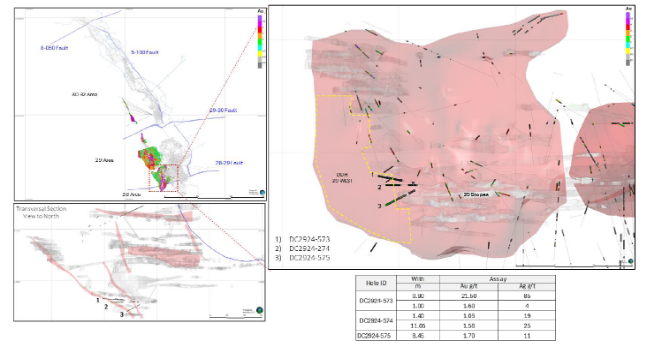Image resolution: width=652 pixels, height=363 pixels.
Task: Click the Au color legend in plan map
Action: click(260, 38)
